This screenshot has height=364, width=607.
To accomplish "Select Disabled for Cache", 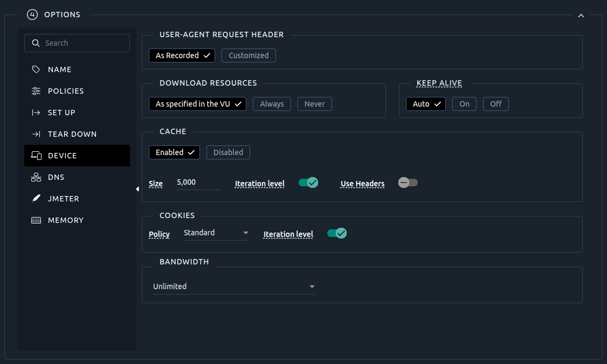I will coord(228,152).
